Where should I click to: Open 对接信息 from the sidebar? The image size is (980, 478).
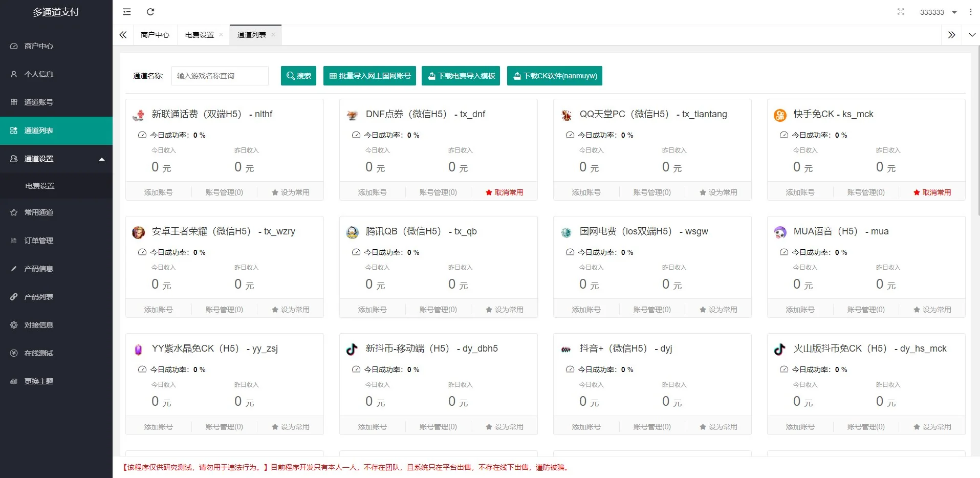point(37,324)
